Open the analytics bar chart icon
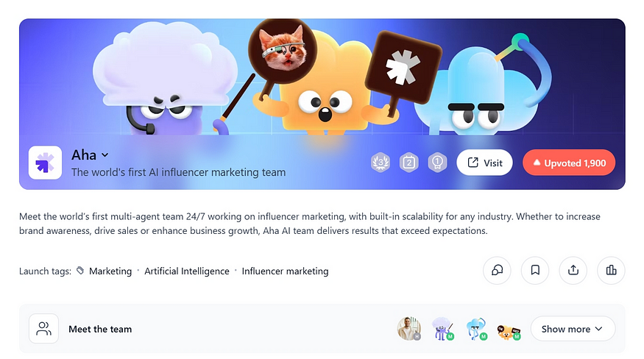 click(x=611, y=270)
